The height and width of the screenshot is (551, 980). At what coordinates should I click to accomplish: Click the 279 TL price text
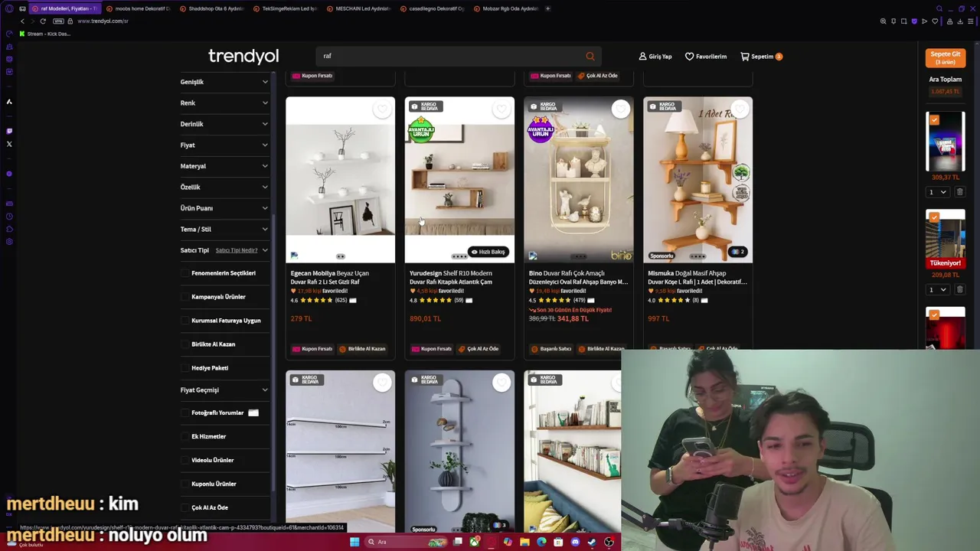coord(301,318)
